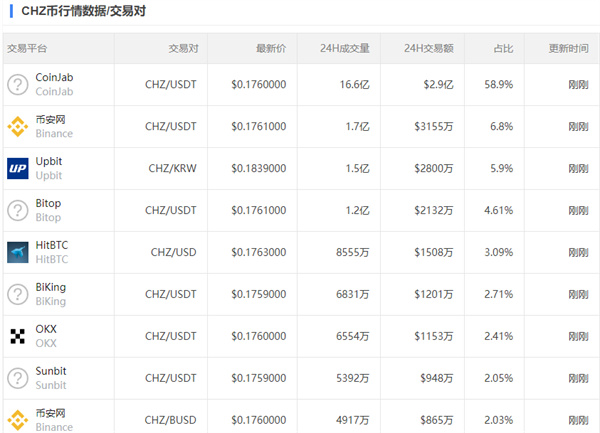Click the CoinJab placeholder question-mark icon
Viewport: 600px width, 433px height.
(x=18, y=84)
